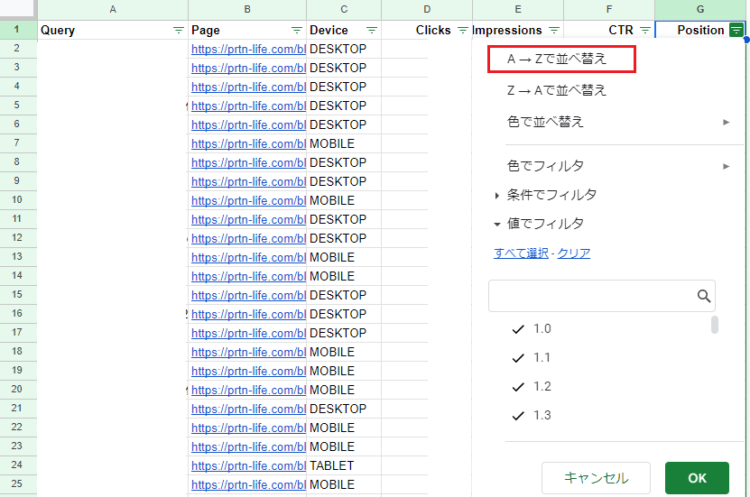Select row 1 header
Image resolution: width=750 pixels, height=497 pixels.
click(17, 30)
